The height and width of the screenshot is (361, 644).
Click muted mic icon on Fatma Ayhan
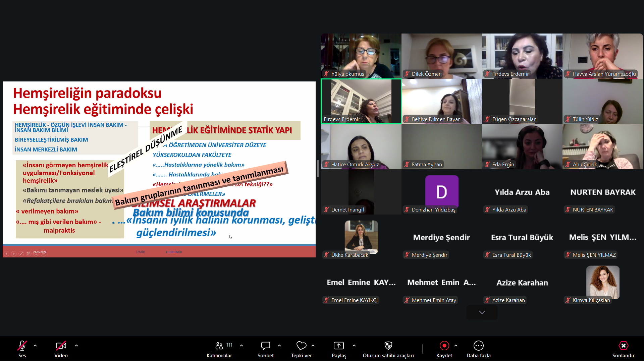tap(407, 164)
